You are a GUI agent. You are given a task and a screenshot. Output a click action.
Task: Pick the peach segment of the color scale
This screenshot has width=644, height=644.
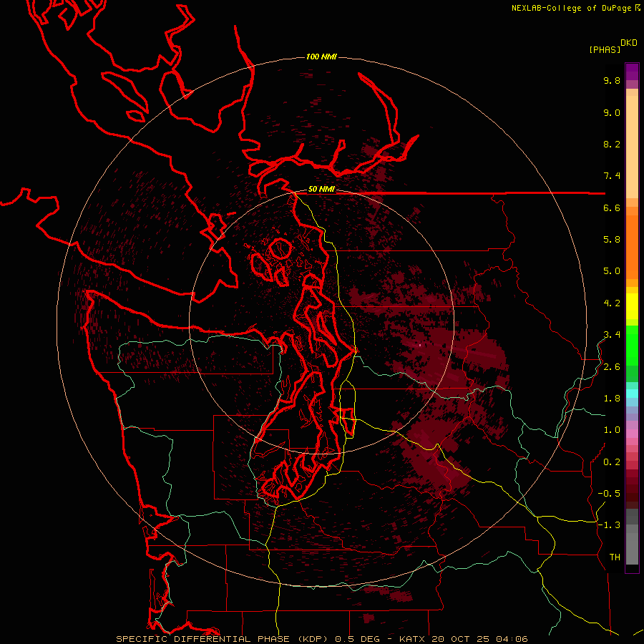point(632,147)
